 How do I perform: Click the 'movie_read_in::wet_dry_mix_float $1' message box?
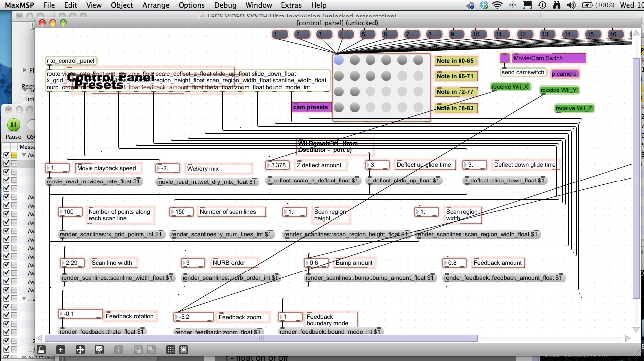pos(208,182)
